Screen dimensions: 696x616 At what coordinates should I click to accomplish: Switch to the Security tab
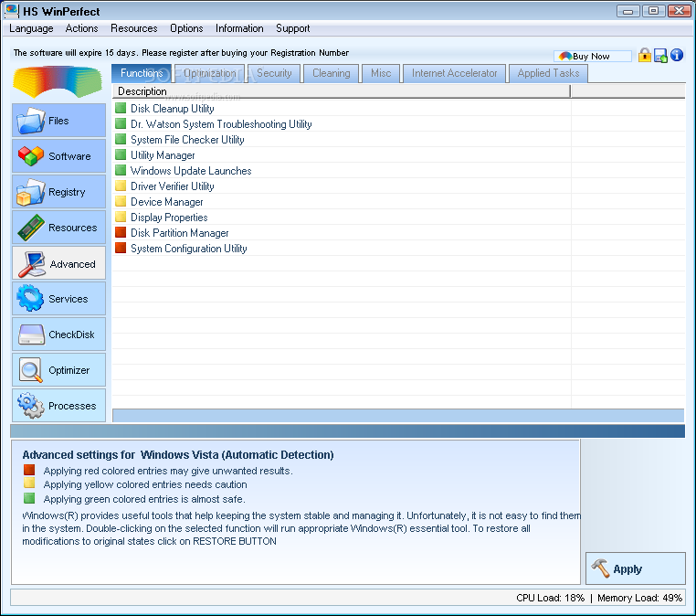pos(274,73)
